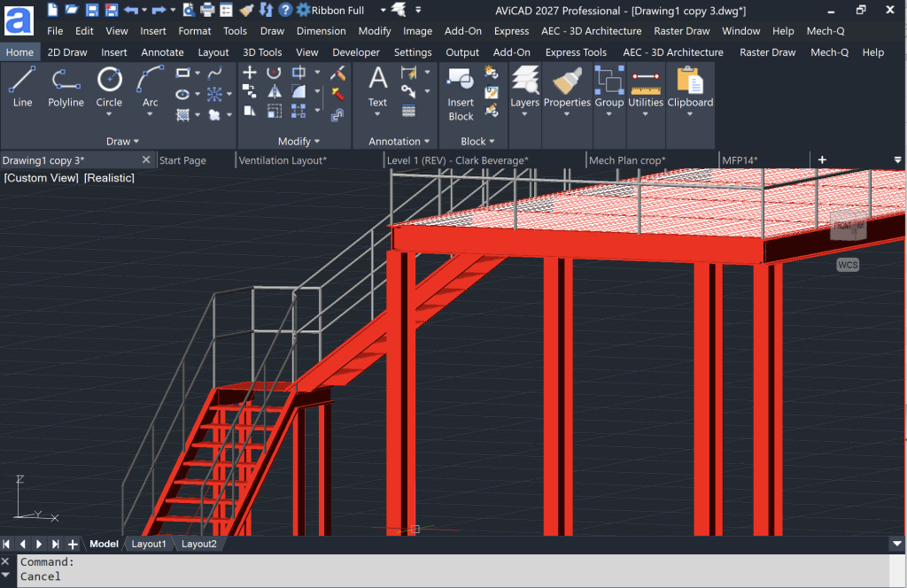Viewport: 907px width, 588px height.
Task: Jump to last layout tab arrow
Action: (x=56, y=544)
